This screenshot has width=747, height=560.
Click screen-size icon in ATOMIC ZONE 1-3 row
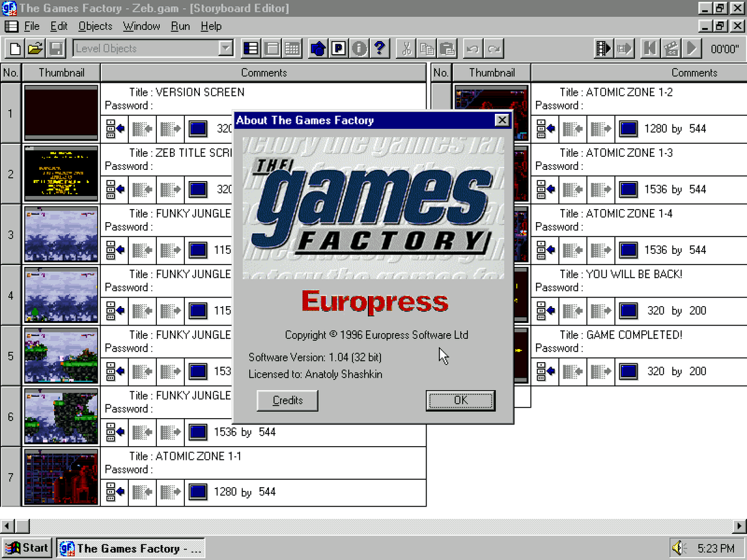[x=629, y=189]
